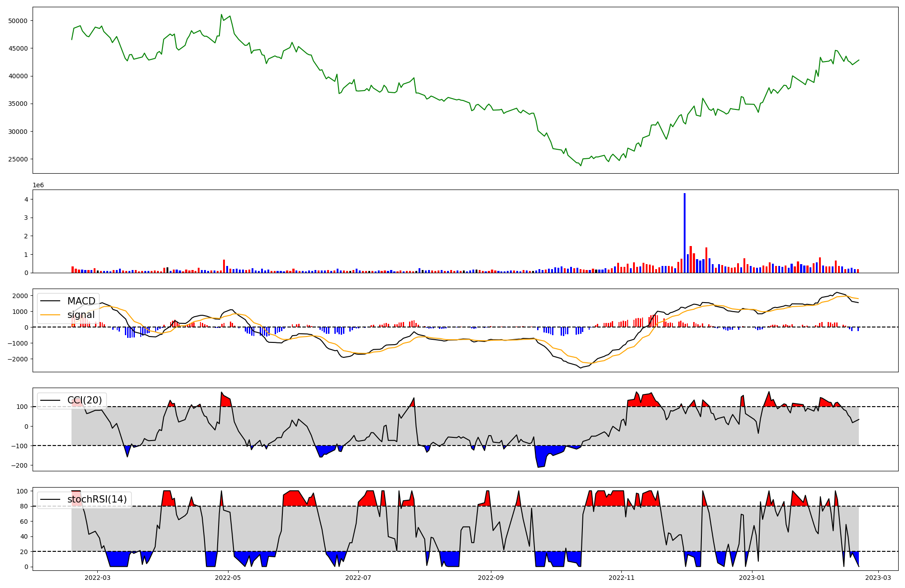
Task: Click the 2022-03 x-axis date label
Action: pos(97,578)
